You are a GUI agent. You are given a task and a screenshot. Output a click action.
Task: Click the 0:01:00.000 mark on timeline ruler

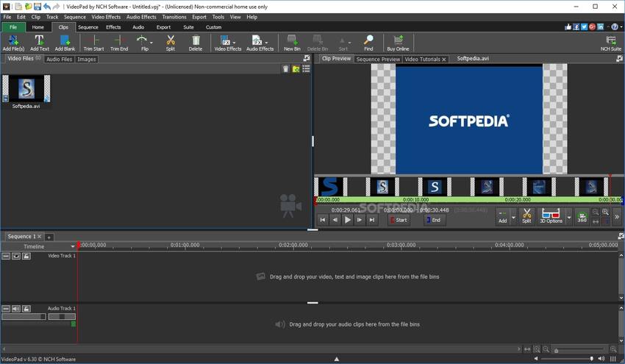(185, 245)
